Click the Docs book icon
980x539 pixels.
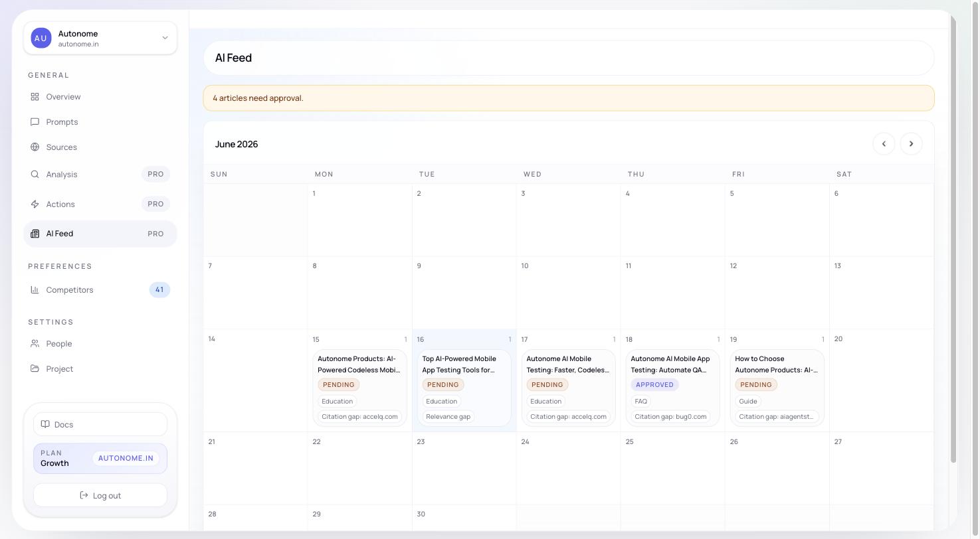[45, 425]
